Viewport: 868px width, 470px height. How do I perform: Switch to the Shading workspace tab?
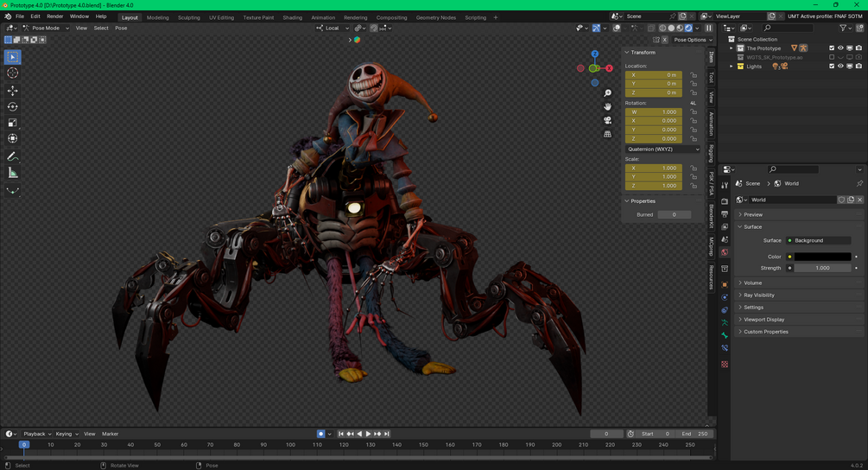point(292,17)
